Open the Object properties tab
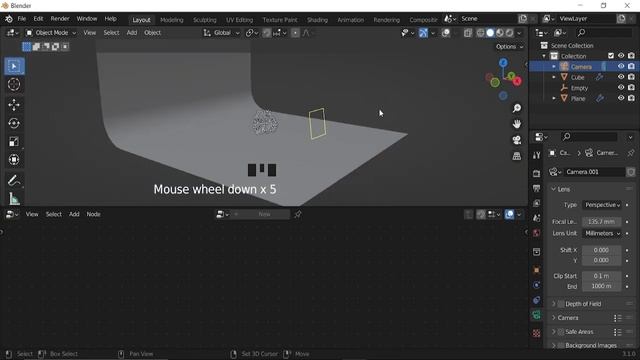 (x=536, y=270)
